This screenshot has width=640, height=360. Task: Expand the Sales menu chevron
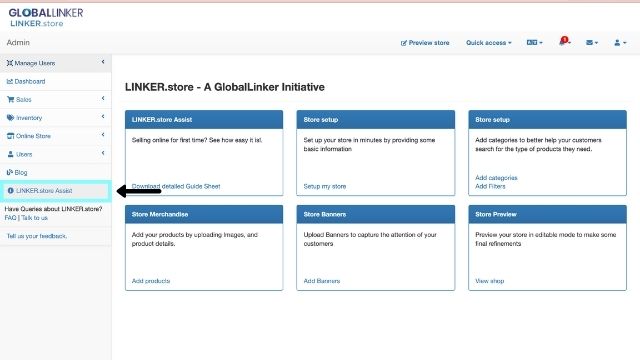[x=103, y=98]
